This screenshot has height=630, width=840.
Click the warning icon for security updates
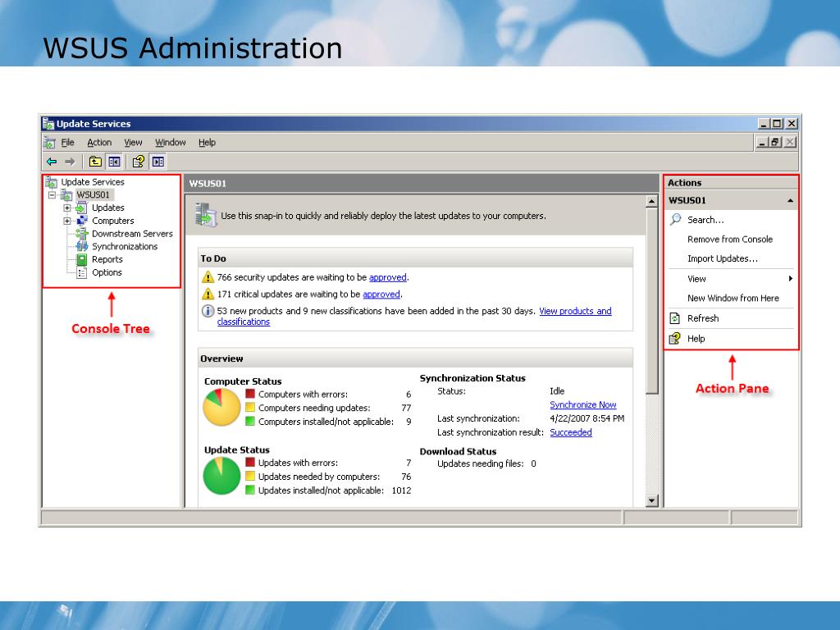(208, 277)
